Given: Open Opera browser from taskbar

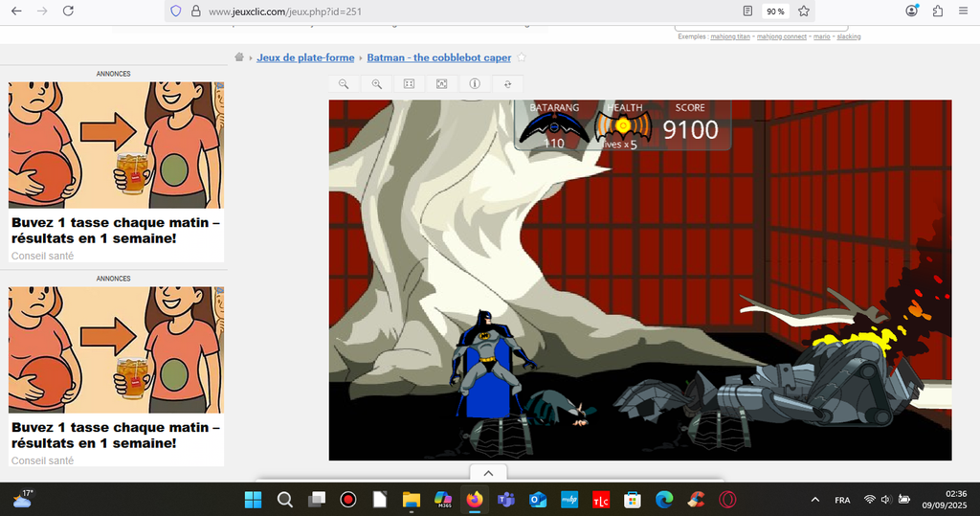Looking at the screenshot, I should tap(727, 500).
